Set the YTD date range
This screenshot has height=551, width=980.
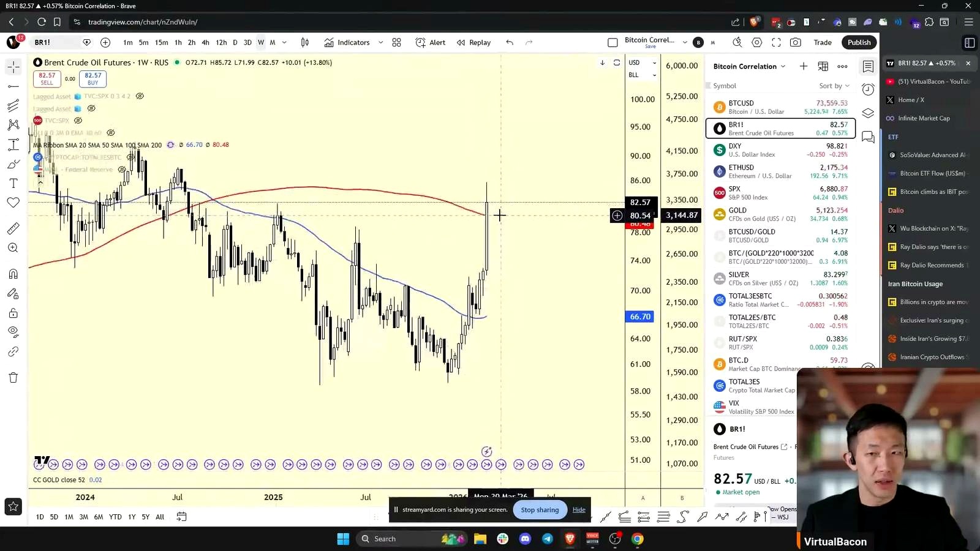click(115, 517)
